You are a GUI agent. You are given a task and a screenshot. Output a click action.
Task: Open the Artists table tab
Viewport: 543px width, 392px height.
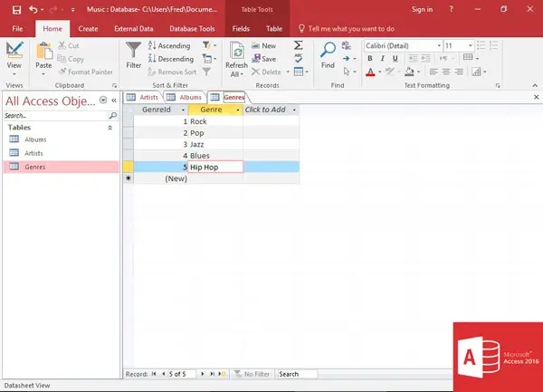143,97
